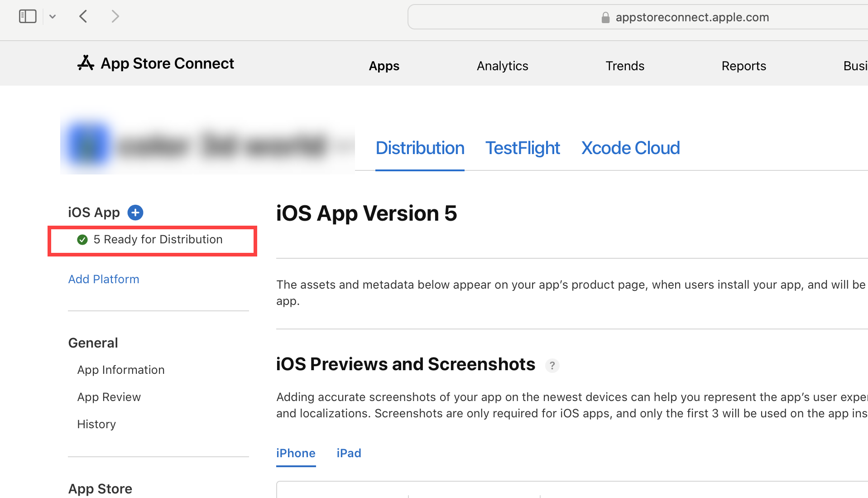Screen dimensions: 868x498
Task: Go back with the browser back arrow
Action: point(83,17)
